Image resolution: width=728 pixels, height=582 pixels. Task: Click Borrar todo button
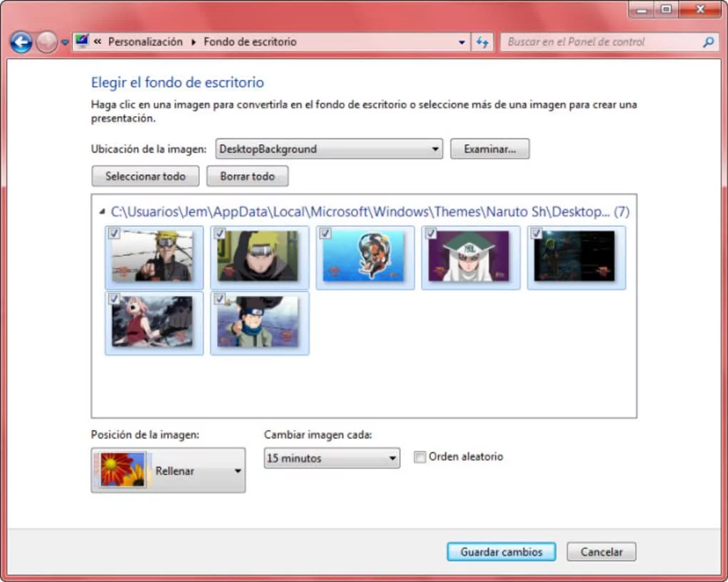(248, 176)
